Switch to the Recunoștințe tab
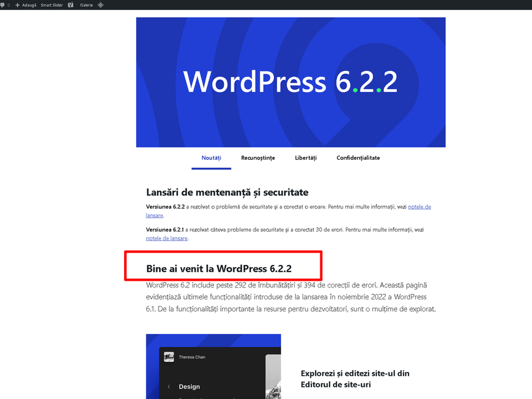Screen dimensions: 532x399 (x=258, y=158)
